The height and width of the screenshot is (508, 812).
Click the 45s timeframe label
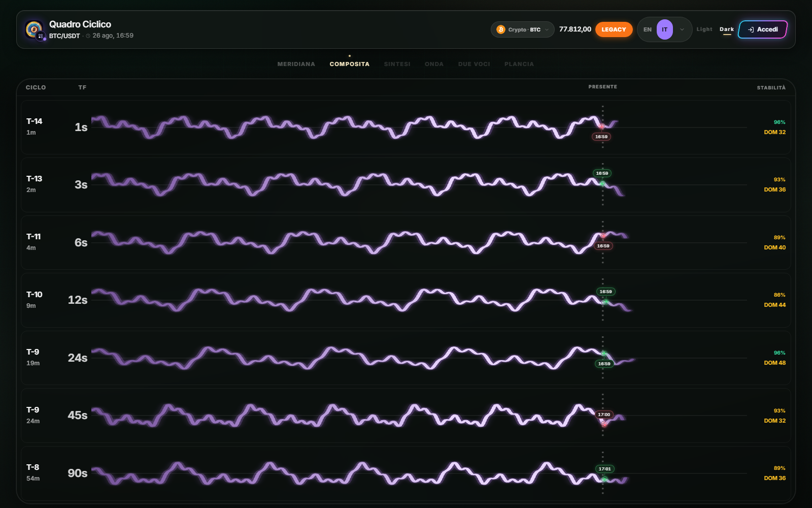coord(78,415)
